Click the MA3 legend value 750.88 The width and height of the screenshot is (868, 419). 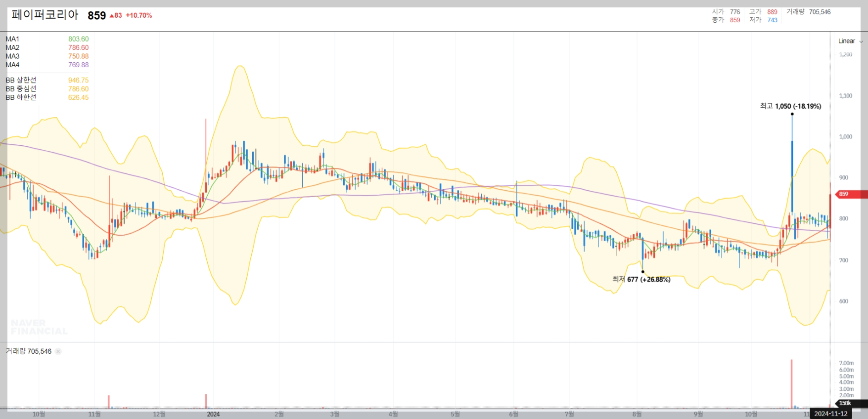click(x=78, y=56)
